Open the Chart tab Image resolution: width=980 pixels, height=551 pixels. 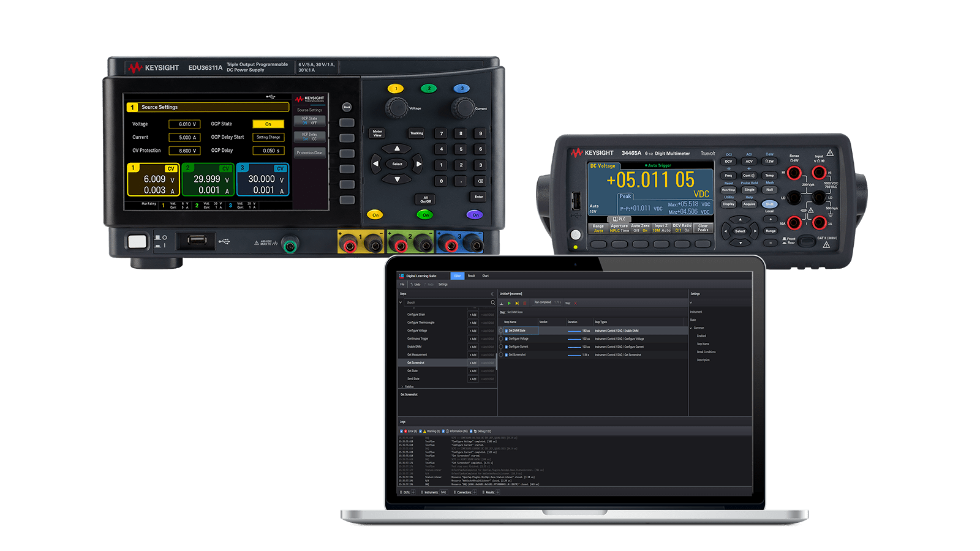point(485,275)
